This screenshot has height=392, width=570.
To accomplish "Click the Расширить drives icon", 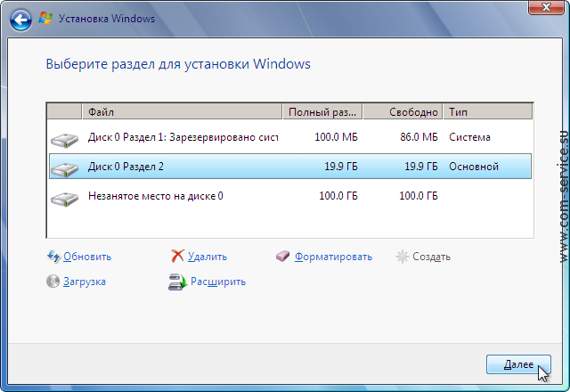I will 177,282.
